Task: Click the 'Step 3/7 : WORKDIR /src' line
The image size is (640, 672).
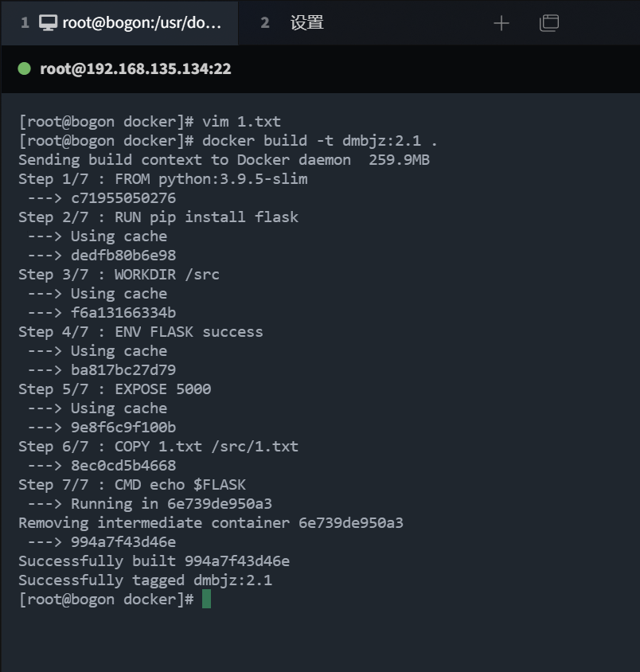Action: 119,275
